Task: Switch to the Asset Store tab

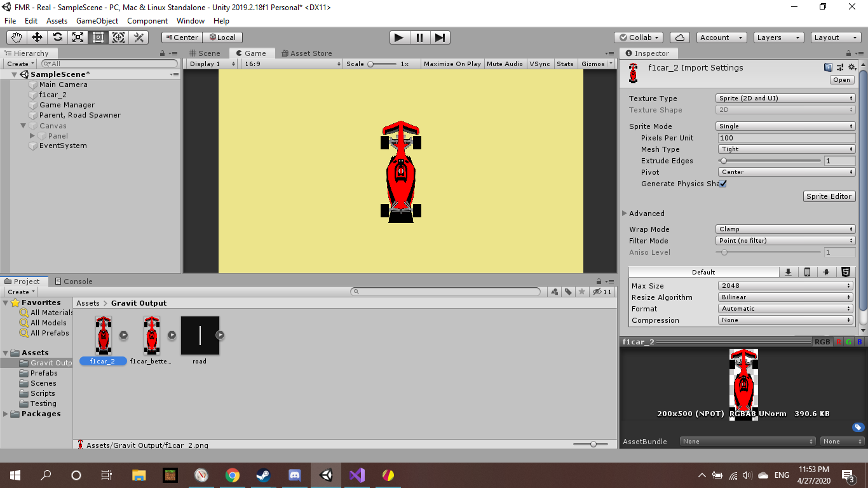Action: tap(306, 53)
